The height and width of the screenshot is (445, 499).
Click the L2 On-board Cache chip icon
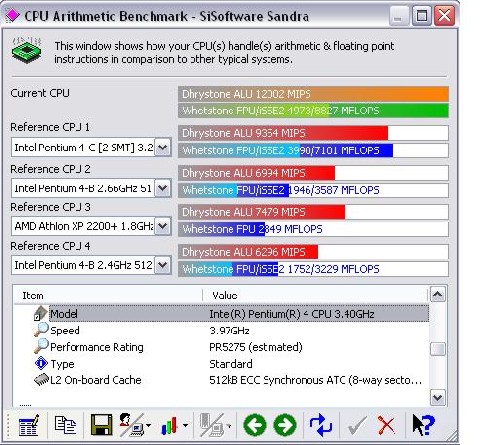42,380
